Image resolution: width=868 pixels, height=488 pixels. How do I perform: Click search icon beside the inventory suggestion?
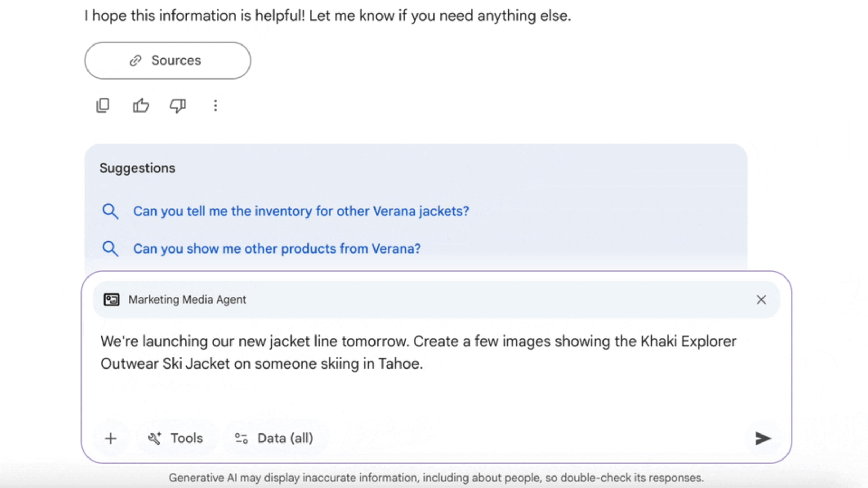click(110, 211)
